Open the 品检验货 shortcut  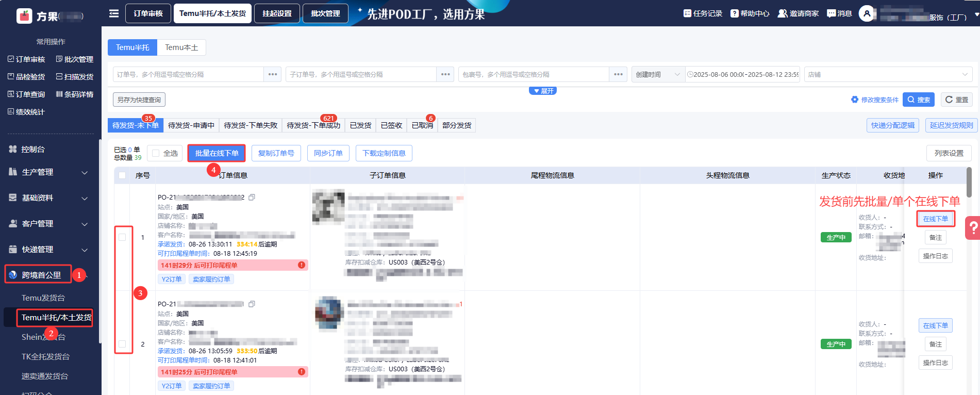tap(26, 77)
